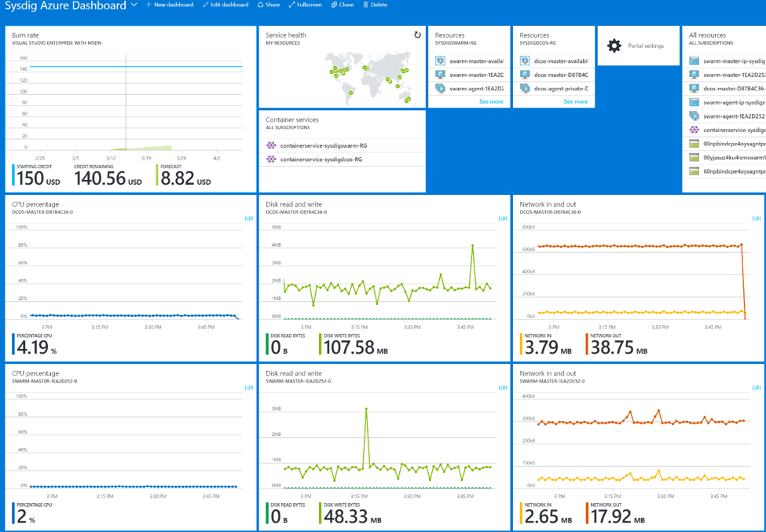Click the dcos-master-availability set icon
The height and width of the screenshot is (532, 766).
click(525, 61)
